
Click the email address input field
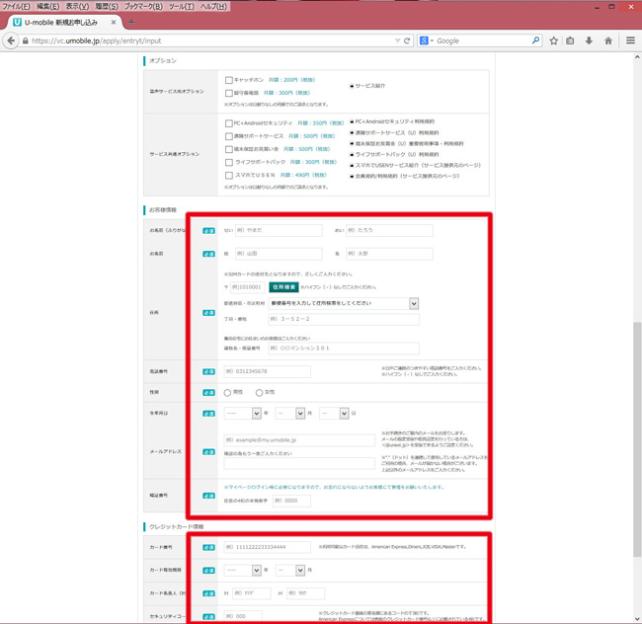(x=299, y=440)
